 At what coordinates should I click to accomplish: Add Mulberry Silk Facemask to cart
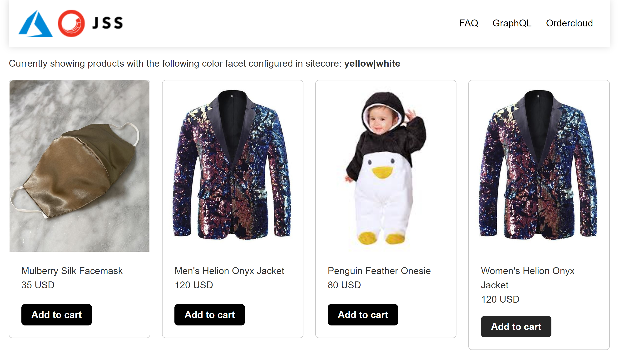point(56,315)
